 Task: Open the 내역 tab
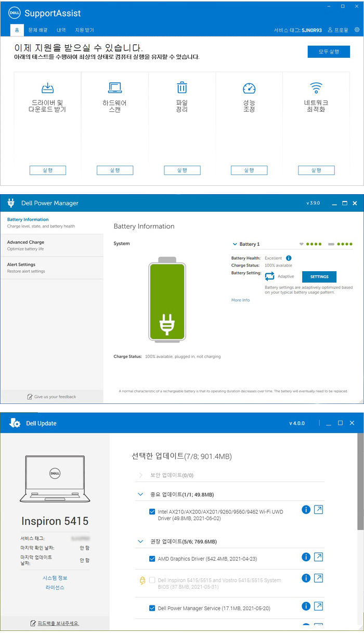[61, 30]
